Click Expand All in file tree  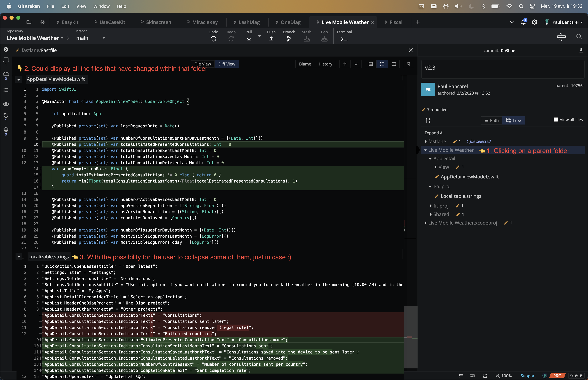coord(434,133)
